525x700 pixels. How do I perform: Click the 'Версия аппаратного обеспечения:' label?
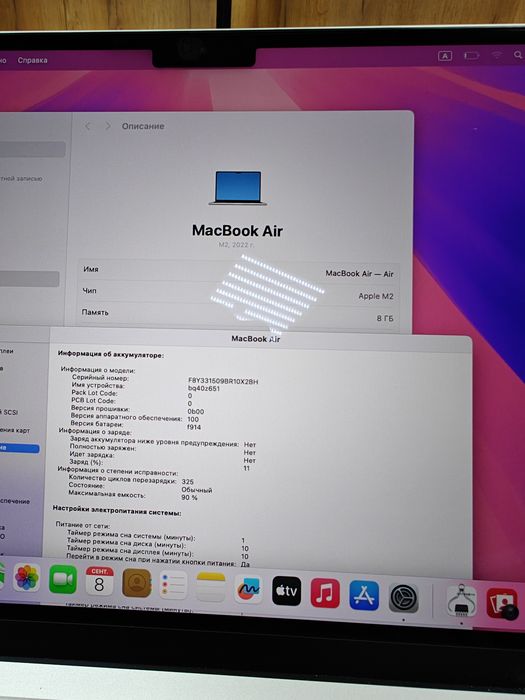pyautogui.click(x=126, y=417)
